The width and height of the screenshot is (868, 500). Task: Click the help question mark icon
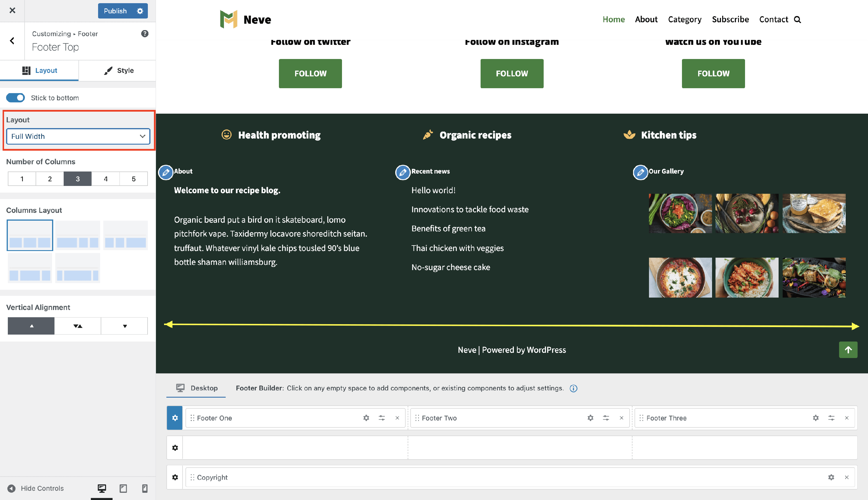pos(145,34)
